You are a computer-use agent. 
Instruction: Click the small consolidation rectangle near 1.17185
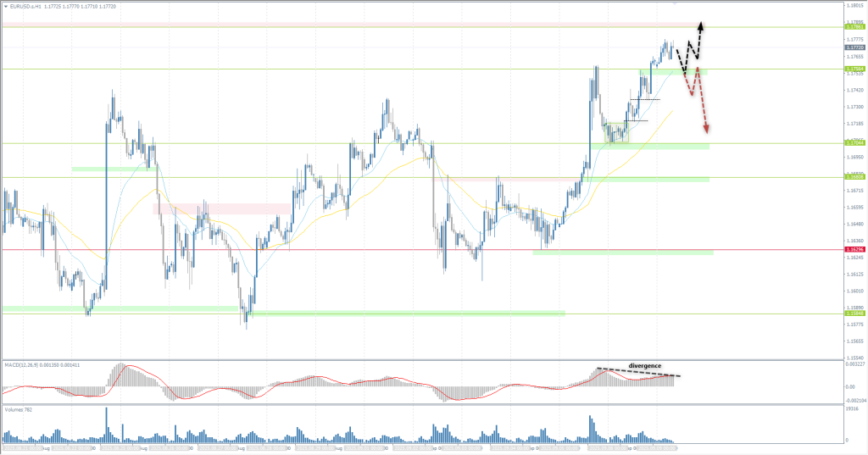click(x=617, y=131)
